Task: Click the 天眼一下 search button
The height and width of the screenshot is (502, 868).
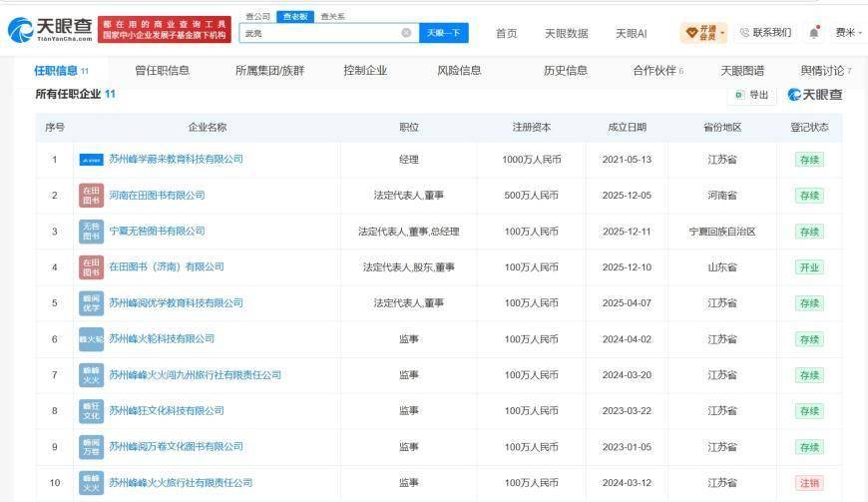Action: tap(443, 33)
